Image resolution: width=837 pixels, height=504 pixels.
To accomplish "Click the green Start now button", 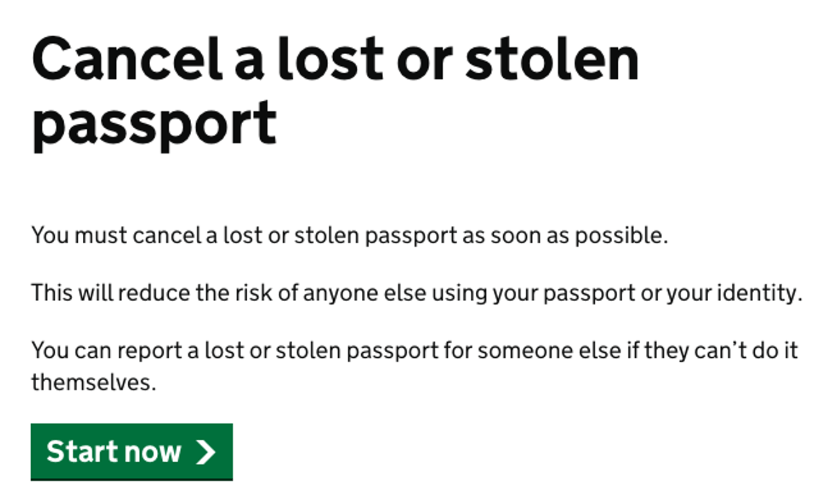I will point(131,451).
